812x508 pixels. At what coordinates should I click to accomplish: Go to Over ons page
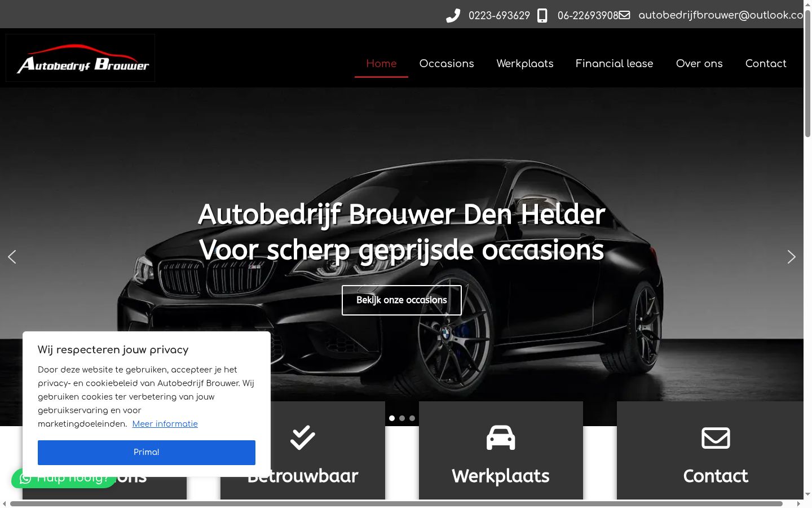(x=699, y=64)
